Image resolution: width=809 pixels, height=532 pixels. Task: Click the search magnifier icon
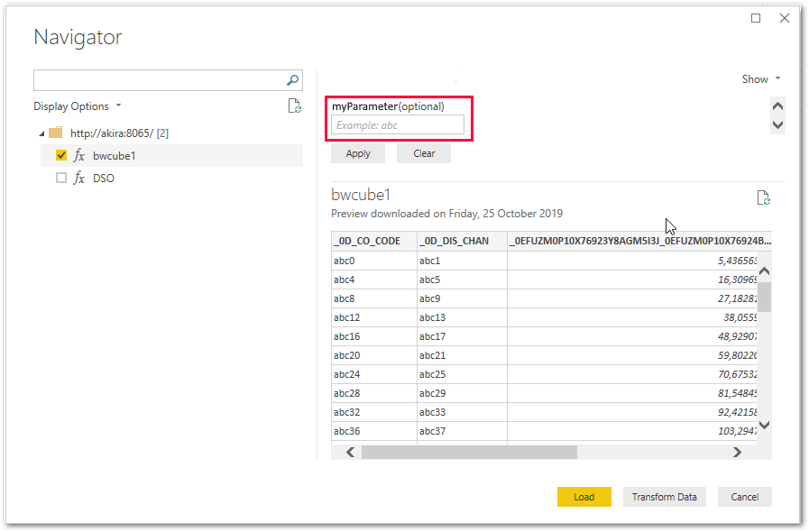click(x=292, y=79)
